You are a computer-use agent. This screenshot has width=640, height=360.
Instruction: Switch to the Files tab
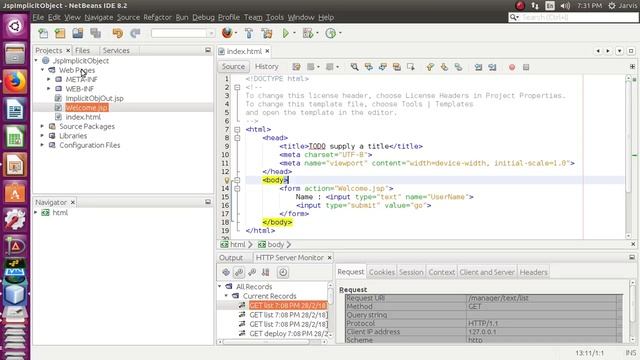tap(82, 50)
